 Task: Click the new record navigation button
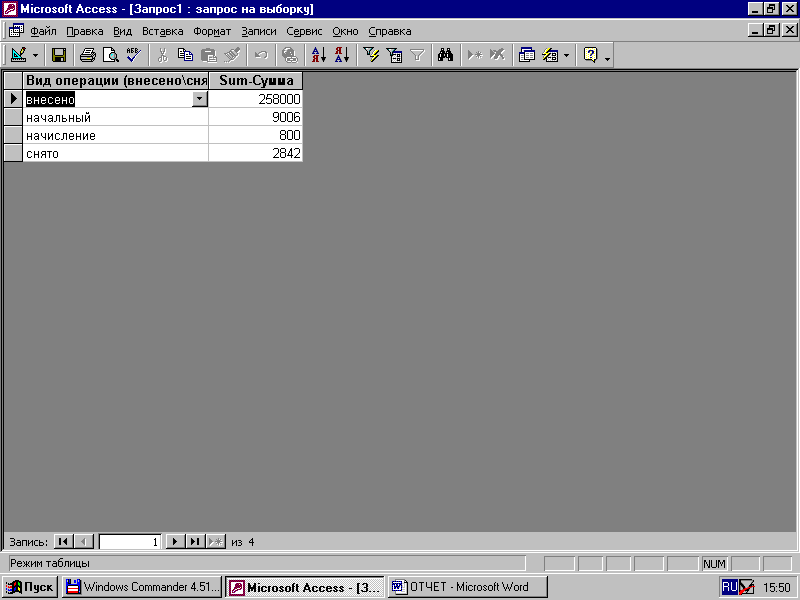point(216,541)
